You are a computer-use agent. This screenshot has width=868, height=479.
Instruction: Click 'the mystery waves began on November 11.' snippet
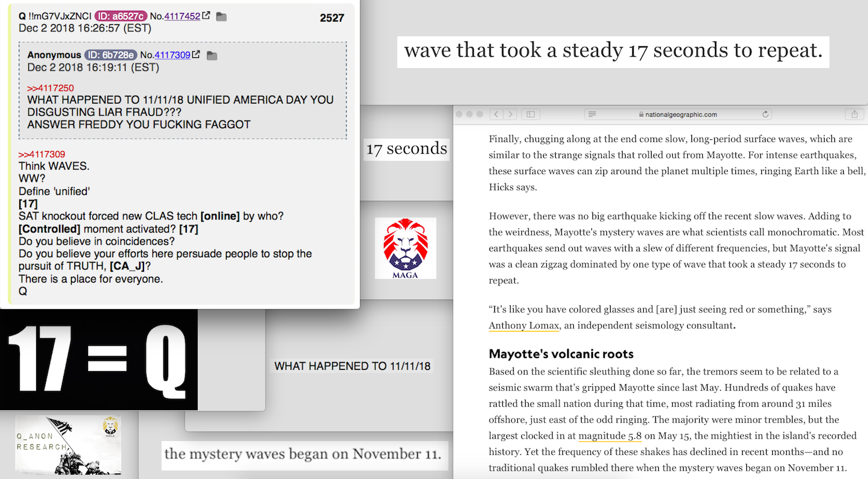point(304,454)
